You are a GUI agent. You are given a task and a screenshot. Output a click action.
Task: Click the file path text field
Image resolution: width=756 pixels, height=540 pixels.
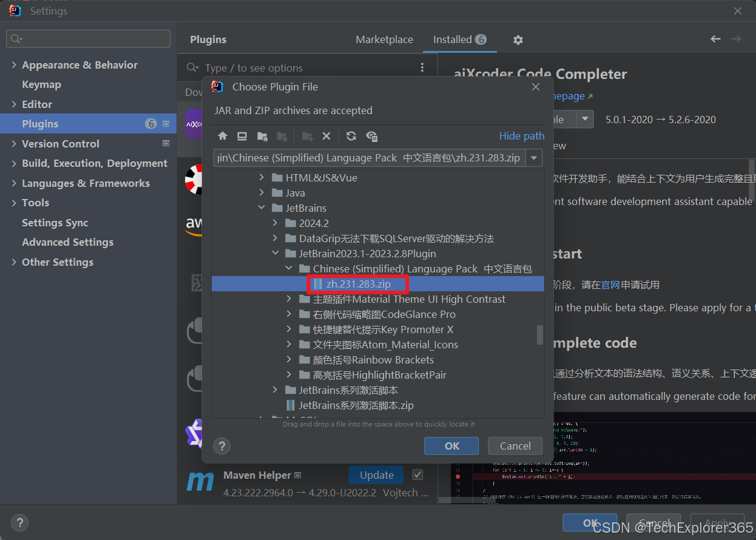tap(370, 158)
